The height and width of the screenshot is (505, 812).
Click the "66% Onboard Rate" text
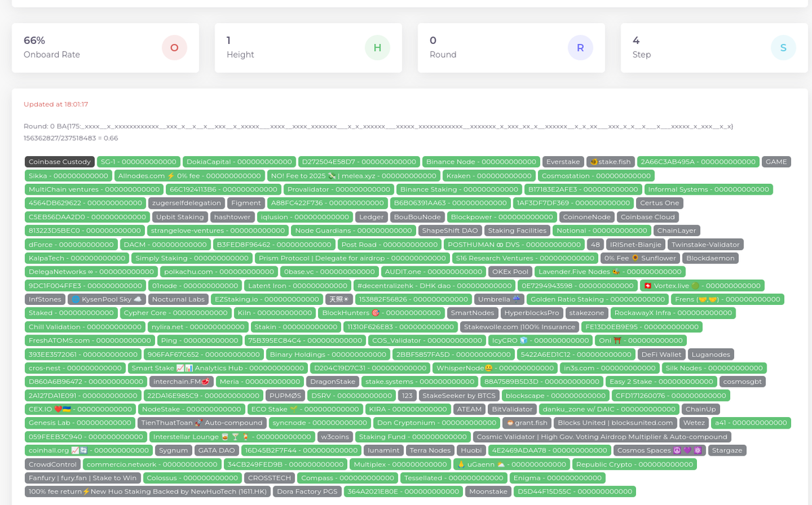tap(52, 47)
